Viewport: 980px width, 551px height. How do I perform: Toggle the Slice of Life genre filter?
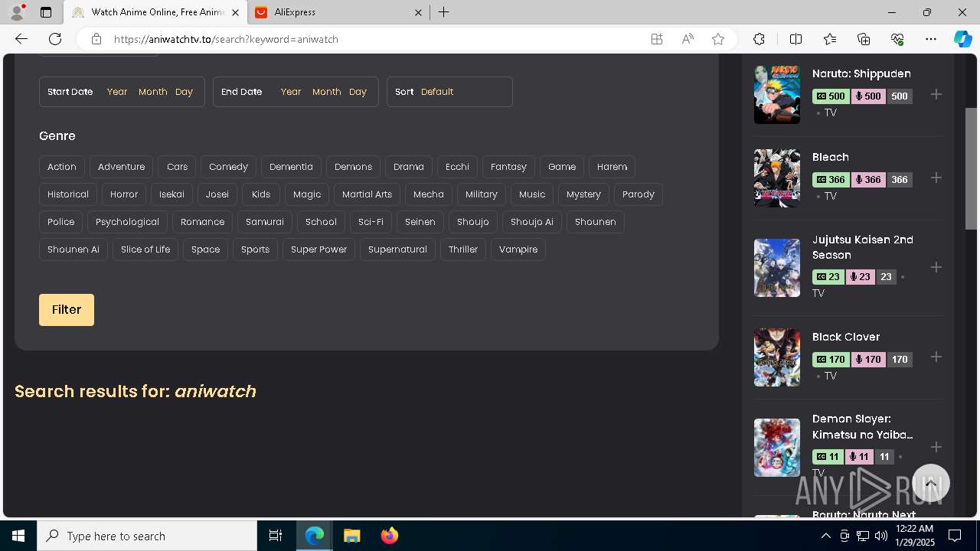[145, 249]
